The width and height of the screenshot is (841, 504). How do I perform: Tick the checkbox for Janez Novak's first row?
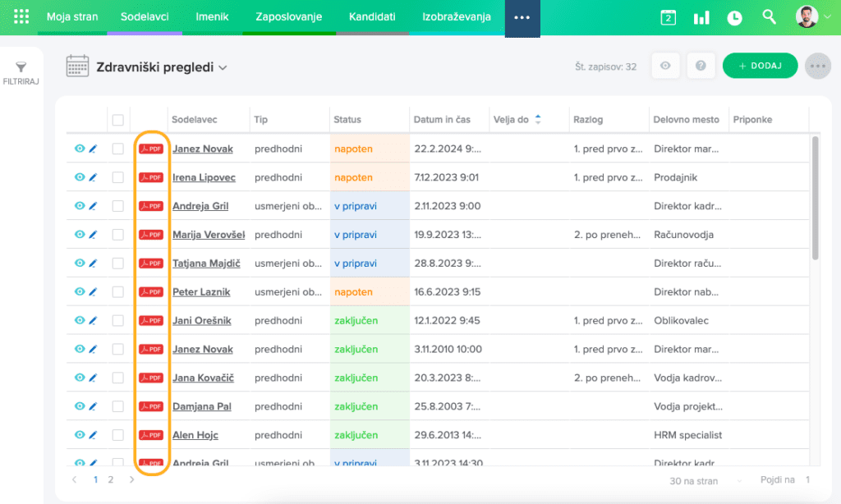(x=118, y=149)
